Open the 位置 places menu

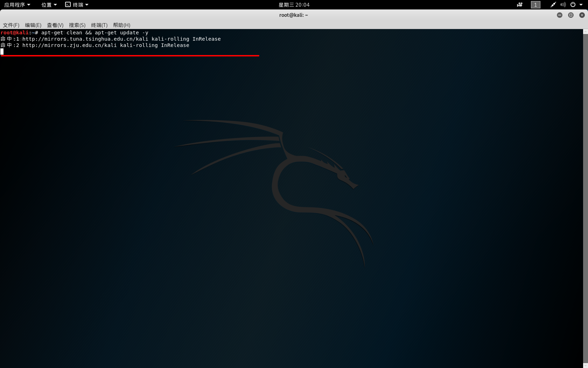(49, 5)
